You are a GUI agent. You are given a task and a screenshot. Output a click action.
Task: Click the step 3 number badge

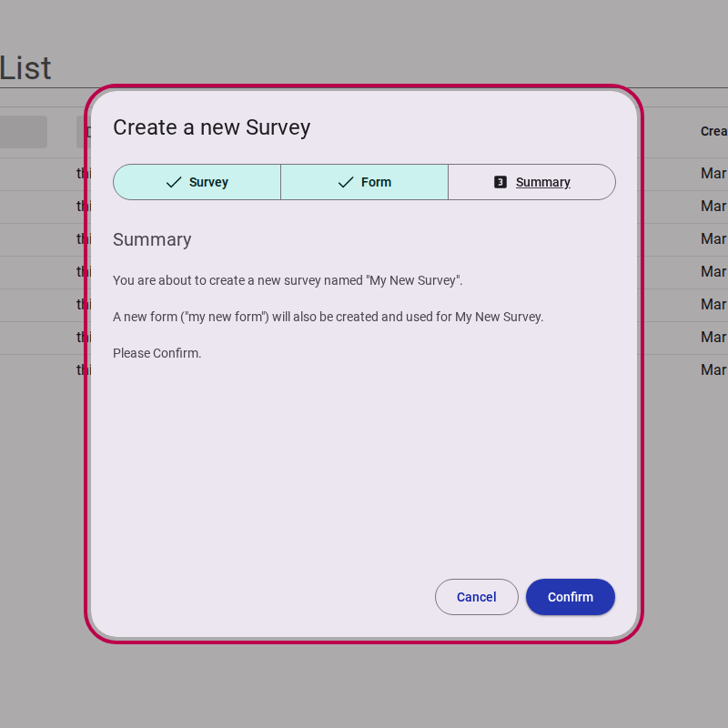[x=500, y=182]
